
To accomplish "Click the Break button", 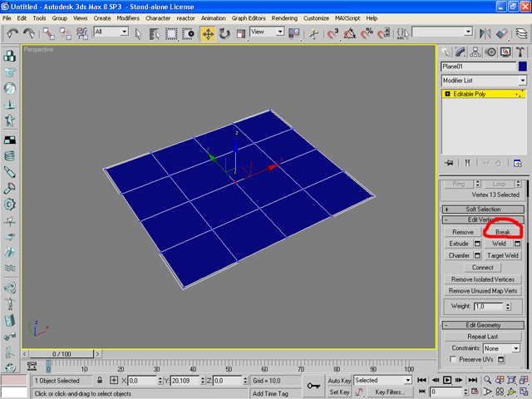I will 502,232.
